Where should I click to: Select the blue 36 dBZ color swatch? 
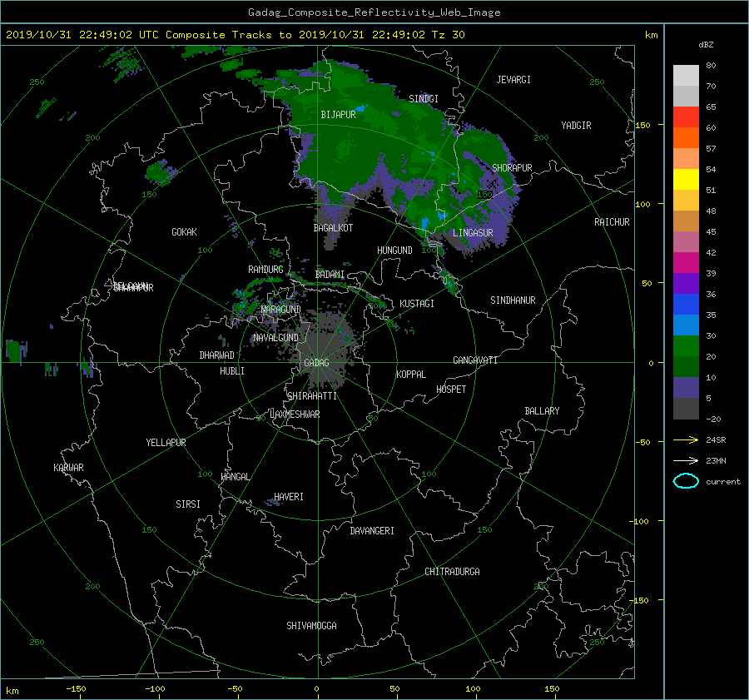[x=686, y=304]
